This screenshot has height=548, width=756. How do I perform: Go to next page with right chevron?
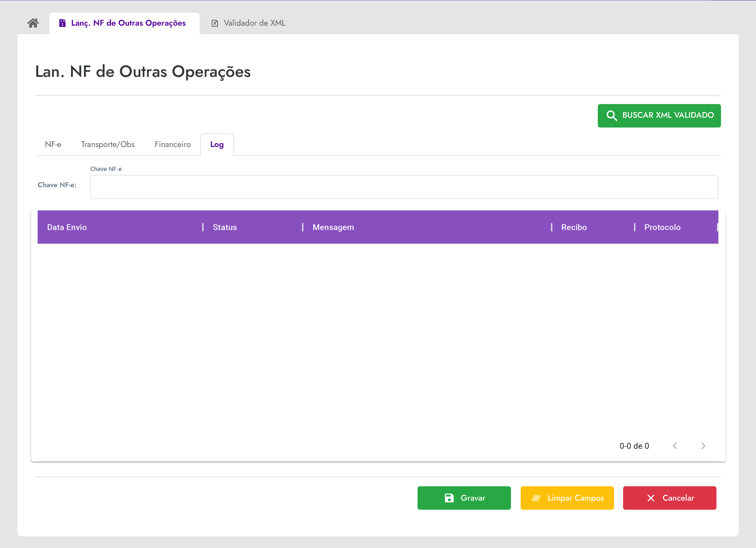[x=703, y=446]
